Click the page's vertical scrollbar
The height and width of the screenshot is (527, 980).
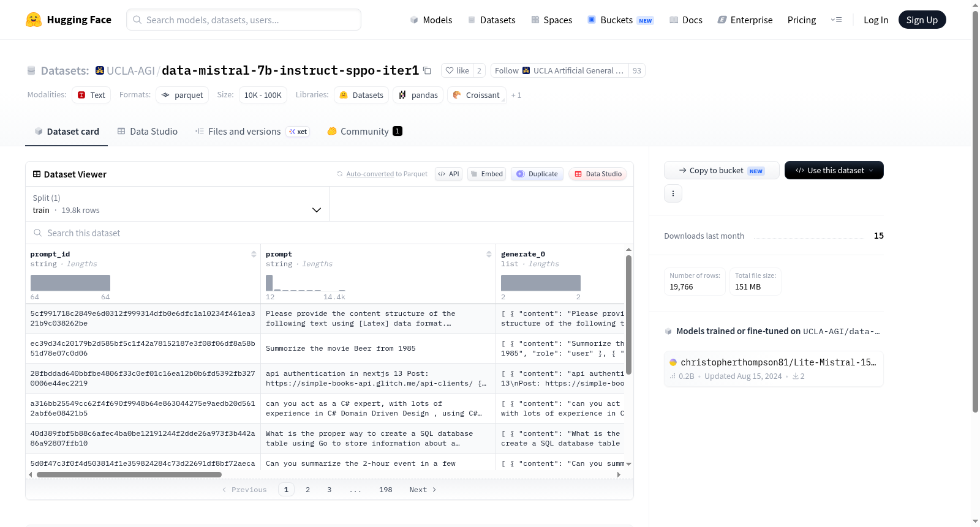click(x=975, y=211)
